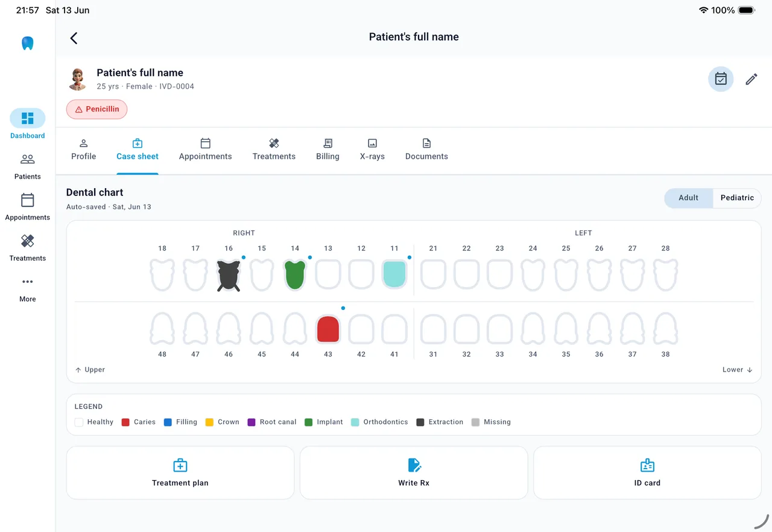Click the '25 yrs · Female · IVD-0004' text
Viewport: 772px width, 532px height.
pyautogui.click(x=145, y=86)
